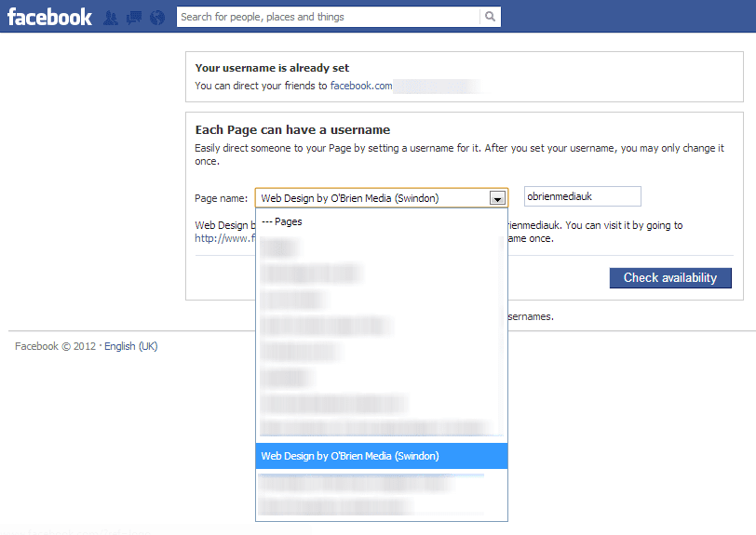The height and width of the screenshot is (535, 756).
Task: Open the messages icon
Action: [x=134, y=18]
